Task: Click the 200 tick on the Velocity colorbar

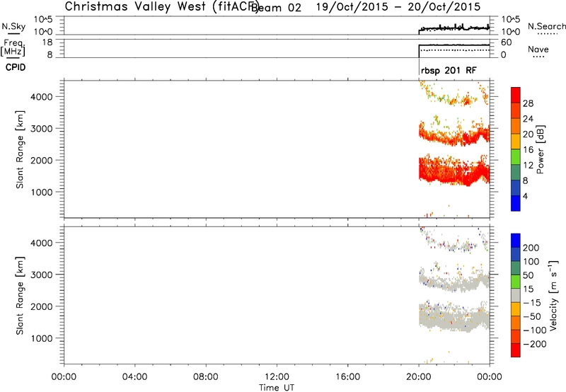Action: [x=531, y=248]
